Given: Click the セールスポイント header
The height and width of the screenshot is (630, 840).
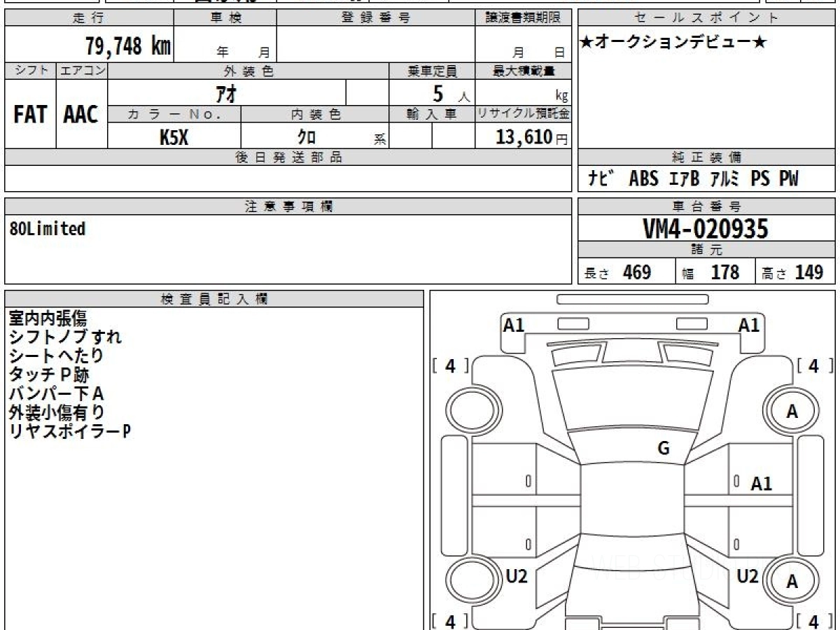Looking at the screenshot, I should [707, 18].
